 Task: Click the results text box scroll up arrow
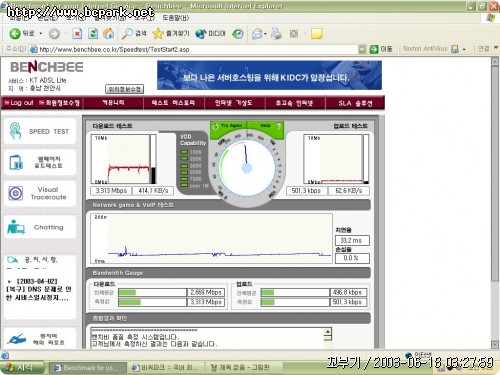pyautogui.click(x=328, y=331)
